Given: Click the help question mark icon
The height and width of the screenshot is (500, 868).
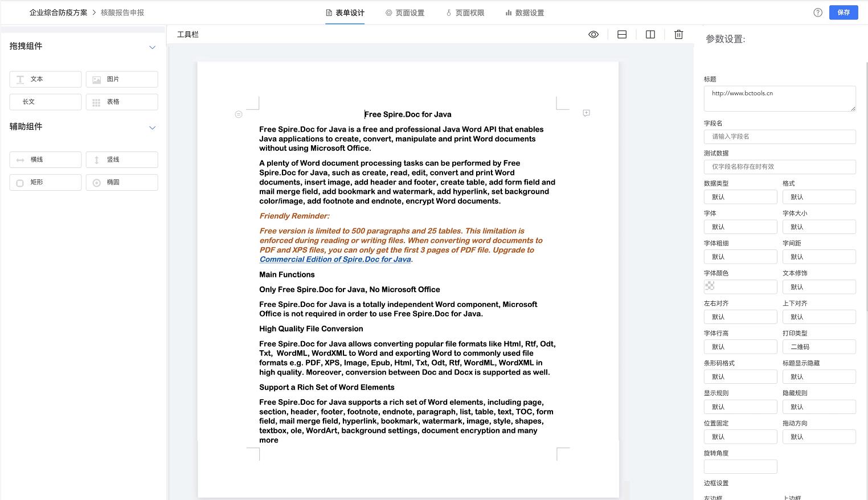Looking at the screenshot, I should [818, 13].
